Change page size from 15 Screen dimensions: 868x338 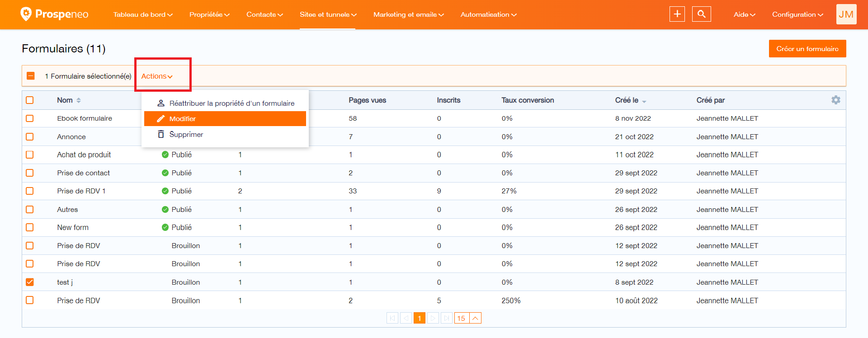click(468, 318)
